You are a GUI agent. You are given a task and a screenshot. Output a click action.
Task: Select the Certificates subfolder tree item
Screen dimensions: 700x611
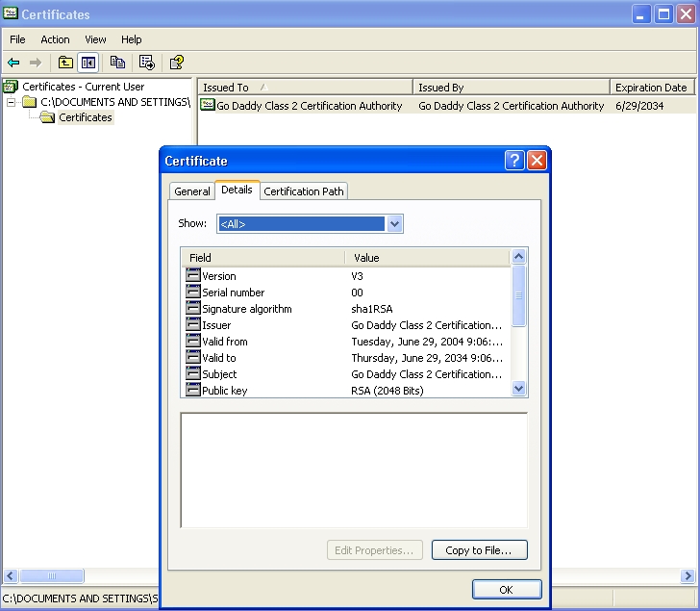click(x=86, y=117)
